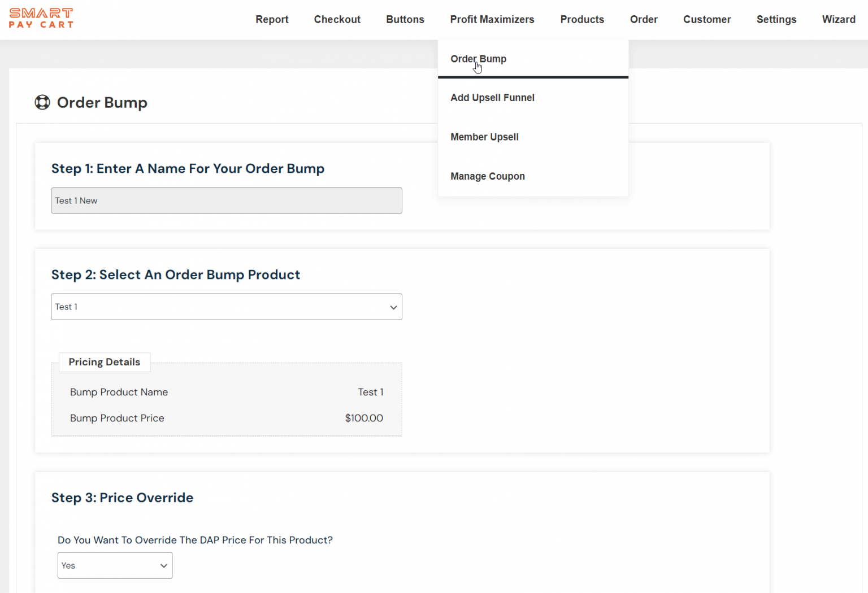Click the Profit Maximizers menu
This screenshot has width=868, height=593.
click(x=492, y=19)
